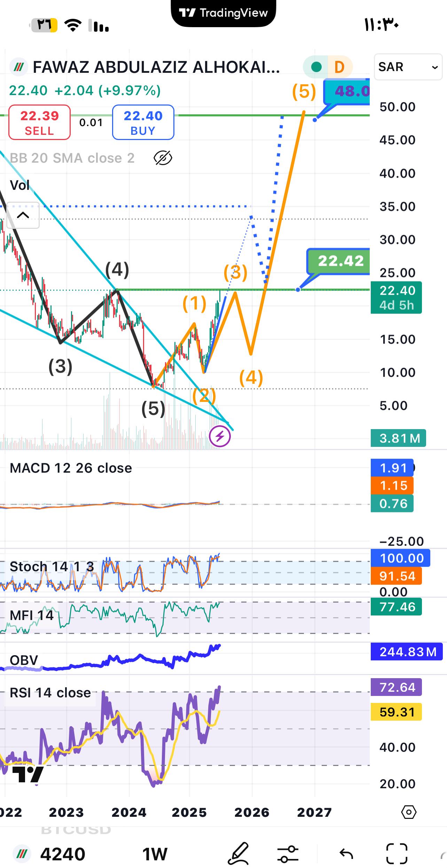Viewport: 447px width, 868px height.
Task: Tap the symbol logo next to FAWAZ ABDULAZIZ
Action: point(18,67)
